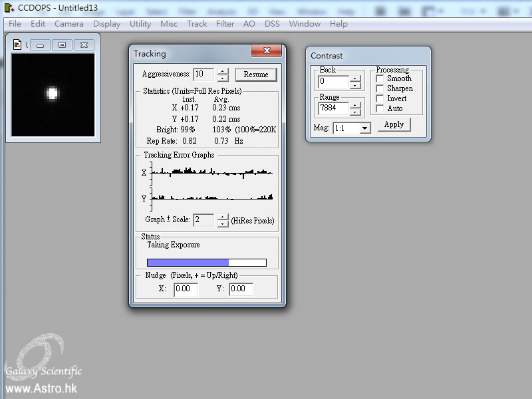Click the CCDOPS application icon in title bar
This screenshot has width=532, height=399.
pos(9,7)
